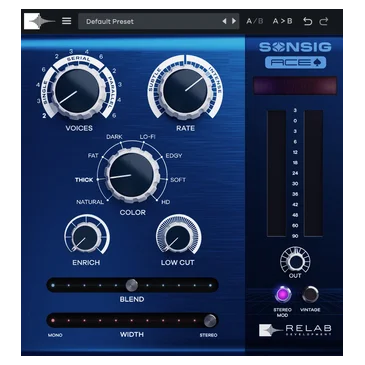The height and width of the screenshot is (365, 365).
Task: Go to the previous preset arrow
Action: pyautogui.click(x=224, y=21)
